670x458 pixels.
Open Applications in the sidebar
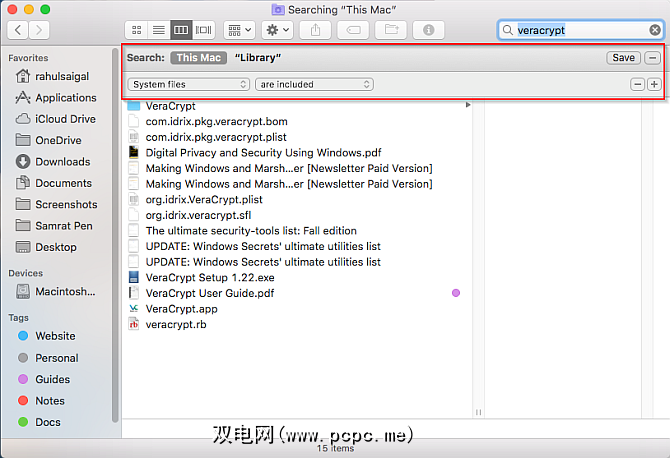coord(65,98)
